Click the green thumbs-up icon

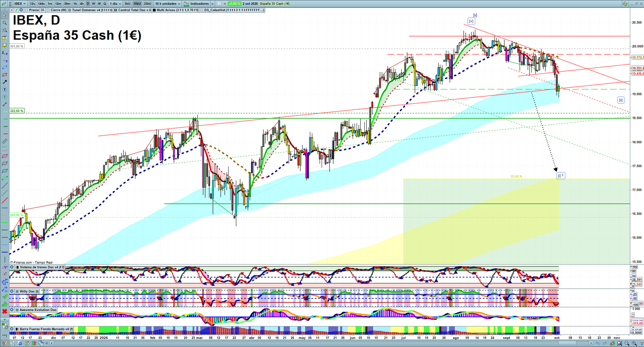coord(4,304)
